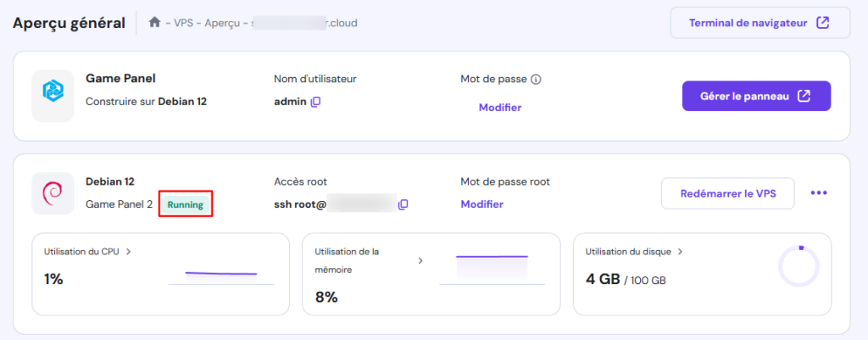868x340 pixels.
Task: Open the Terminal de navigateur
Action: tap(759, 23)
